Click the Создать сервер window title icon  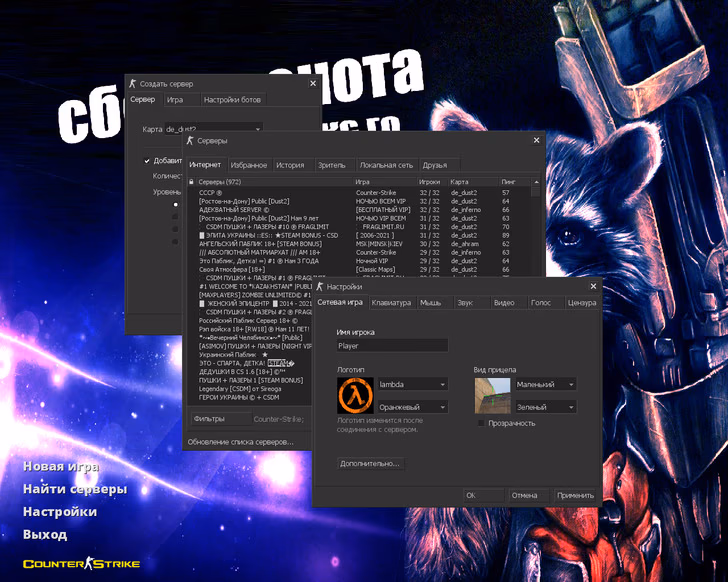pyautogui.click(x=132, y=84)
